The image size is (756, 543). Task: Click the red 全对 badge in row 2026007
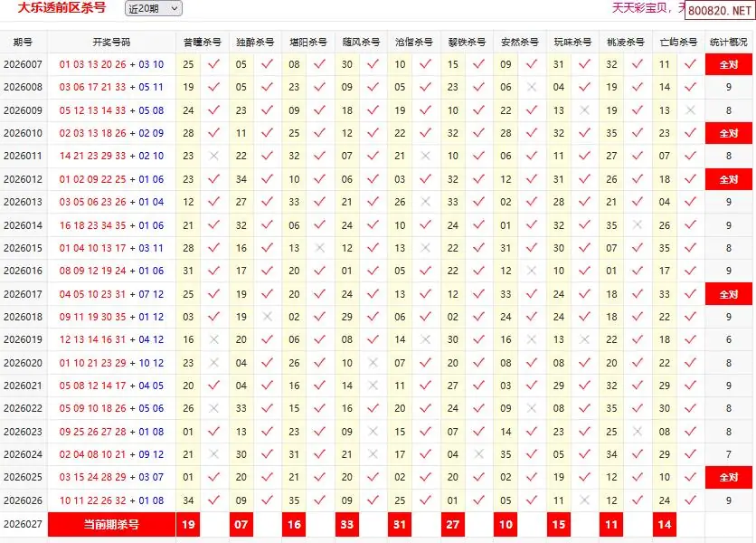click(x=729, y=64)
